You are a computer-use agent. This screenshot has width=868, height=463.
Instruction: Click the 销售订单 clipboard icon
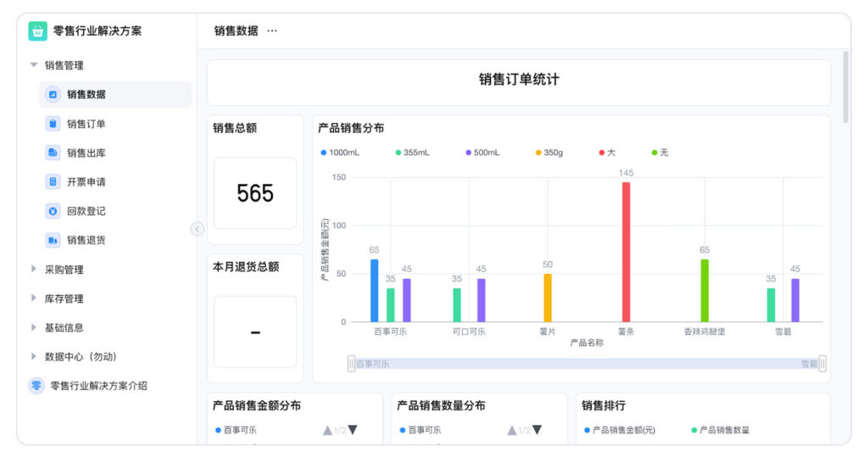point(53,124)
